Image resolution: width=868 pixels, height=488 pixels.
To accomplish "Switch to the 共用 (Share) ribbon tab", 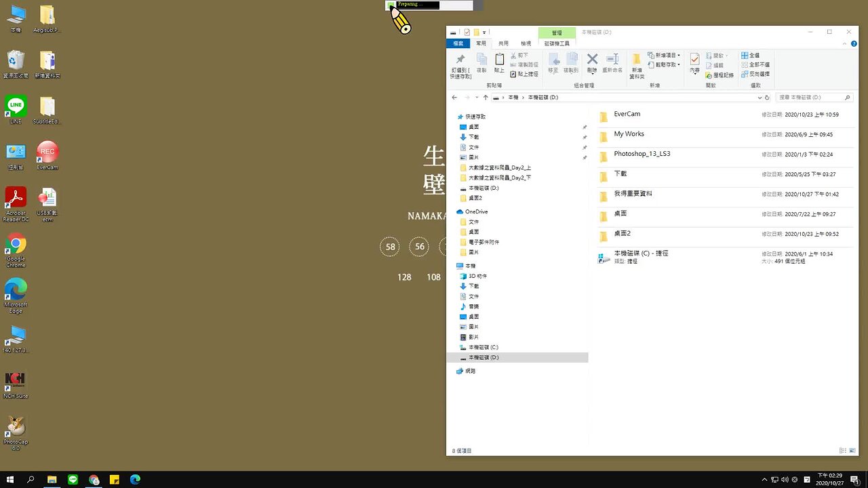I will tap(503, 43).
